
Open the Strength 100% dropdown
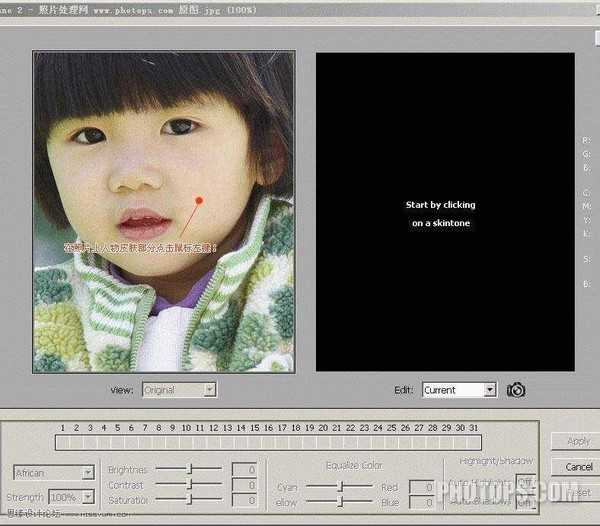[70, 497]
